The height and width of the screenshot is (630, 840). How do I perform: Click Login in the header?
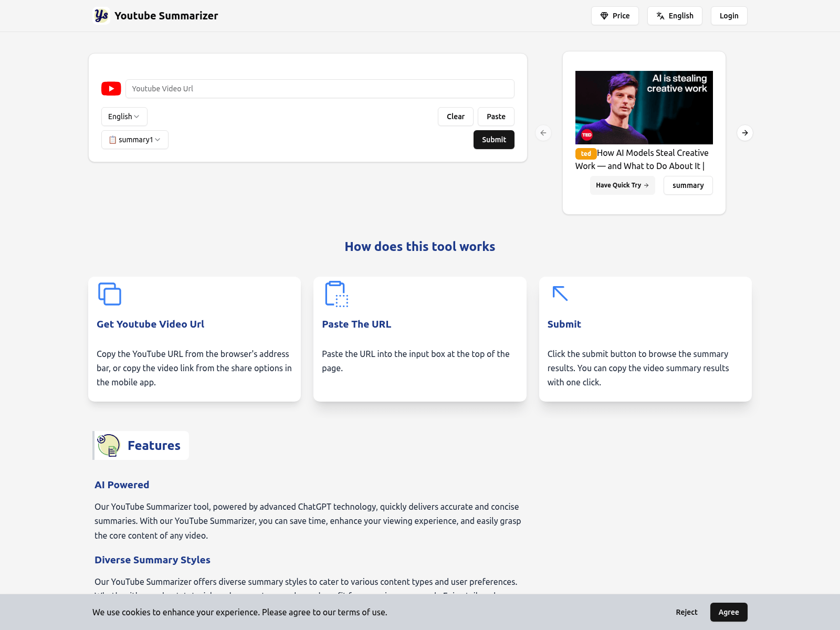pos(729,16)
